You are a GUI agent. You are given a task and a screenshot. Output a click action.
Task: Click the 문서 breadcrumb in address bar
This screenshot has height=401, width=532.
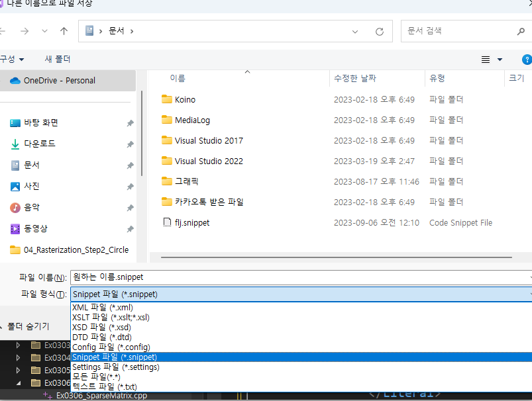(x=117, y=31)
